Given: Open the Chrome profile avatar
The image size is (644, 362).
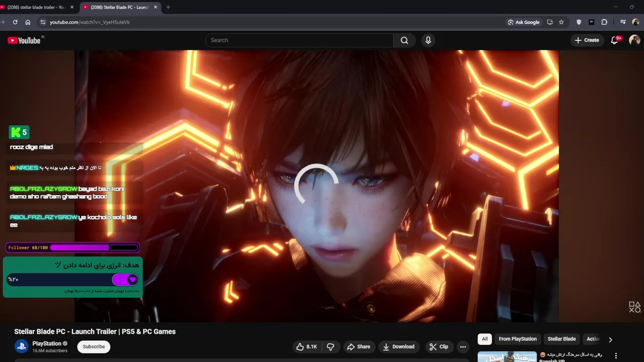Looking at the screenshot, I should [x=635, y=22].
